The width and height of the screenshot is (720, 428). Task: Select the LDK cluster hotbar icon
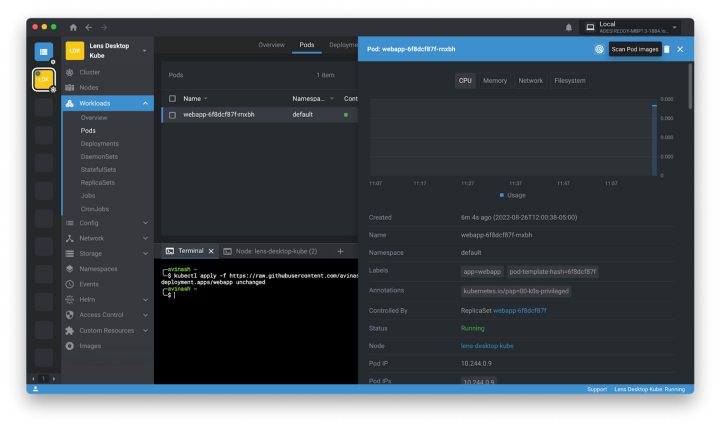[x=43, y=80]
